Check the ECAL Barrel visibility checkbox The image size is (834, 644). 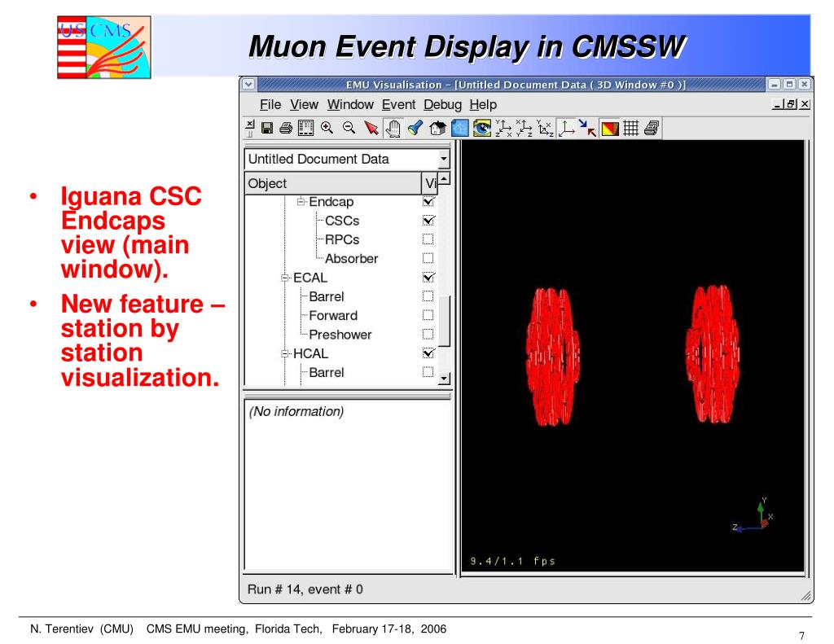click(428, 296)
